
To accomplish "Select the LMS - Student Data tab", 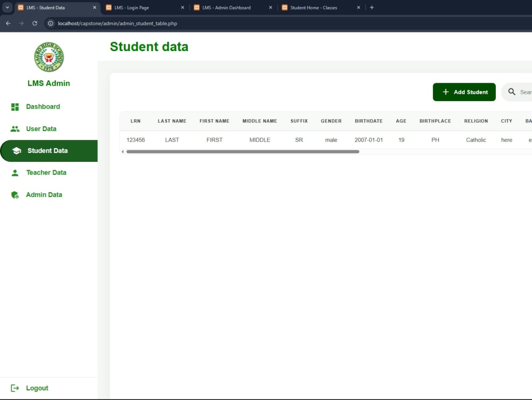I will pyautogui.click(x=56, y=7).
